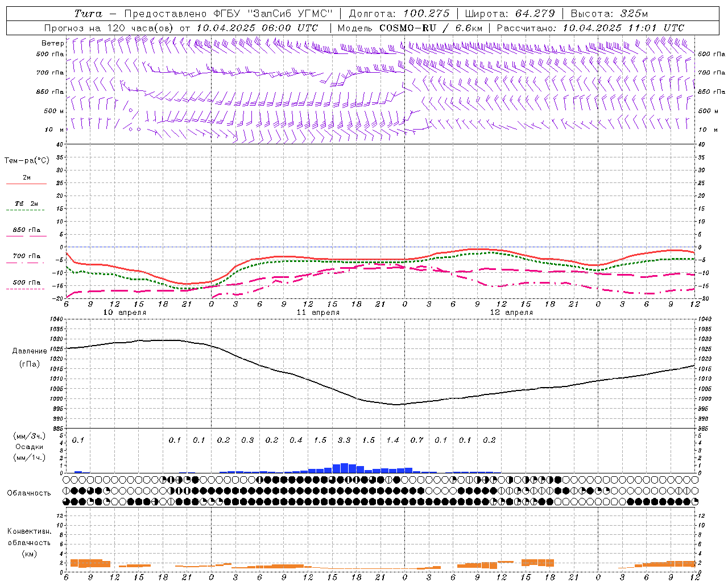Click the latitude value "Широта: 64.279"
The image size is (728, 582).
(x=510, y=14)
